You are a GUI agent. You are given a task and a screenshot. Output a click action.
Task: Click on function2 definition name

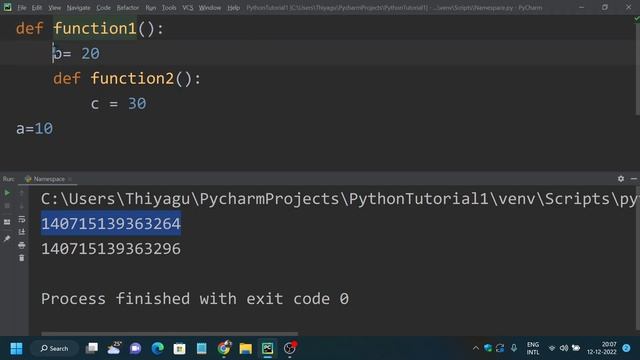point(133,78)
